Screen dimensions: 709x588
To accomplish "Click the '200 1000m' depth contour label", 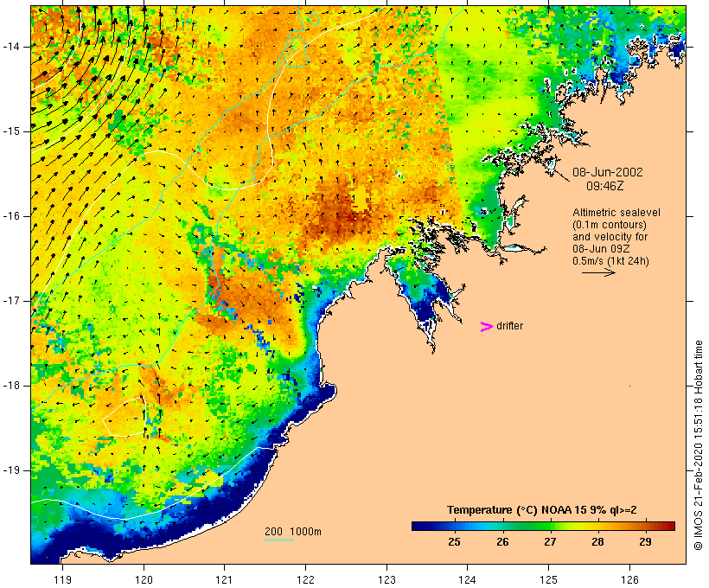I will point(292,532).
